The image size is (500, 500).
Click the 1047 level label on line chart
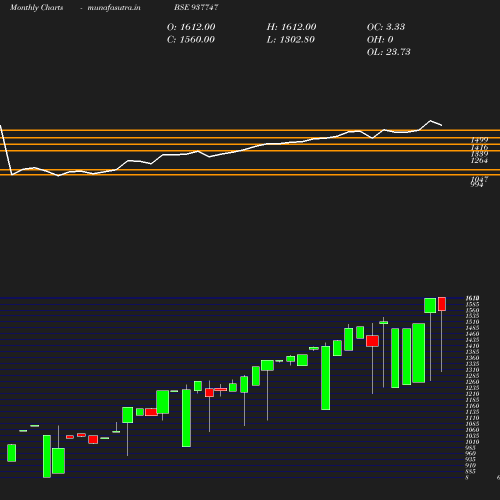pyautogui.click(x=479, y=179)
